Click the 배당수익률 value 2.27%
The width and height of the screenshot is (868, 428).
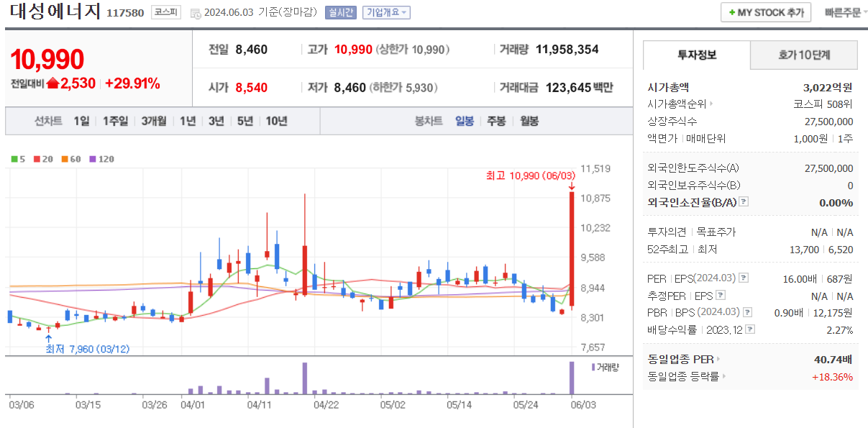point(839,330)
